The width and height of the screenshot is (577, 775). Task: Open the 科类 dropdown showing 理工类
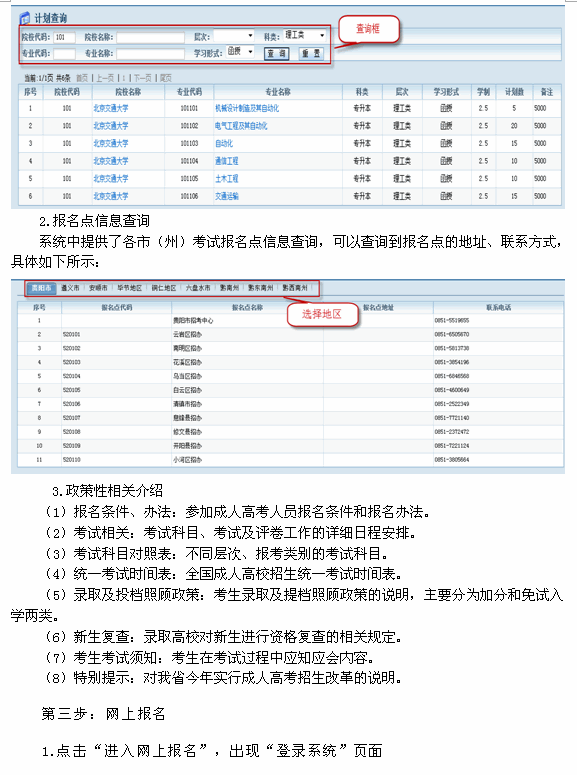coord(305,35)
